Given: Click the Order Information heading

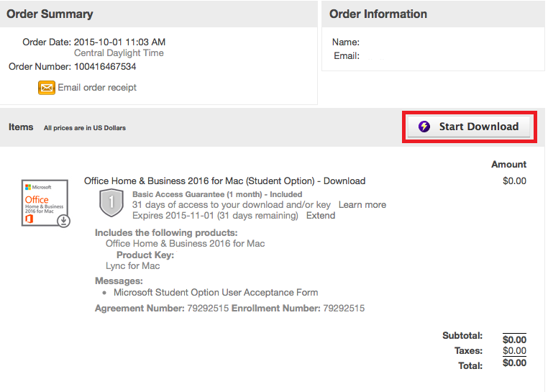Looking at the screenshot, I should click(x=378, y=14).
